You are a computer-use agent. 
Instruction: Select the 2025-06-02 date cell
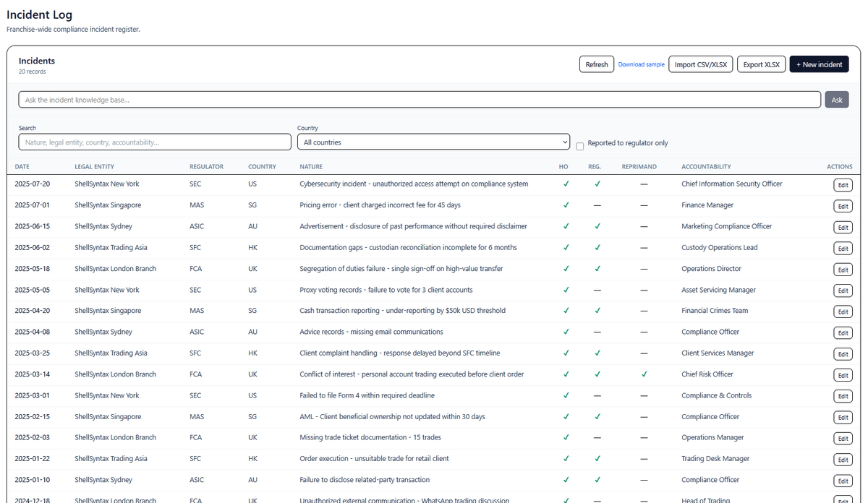(32, 247)
